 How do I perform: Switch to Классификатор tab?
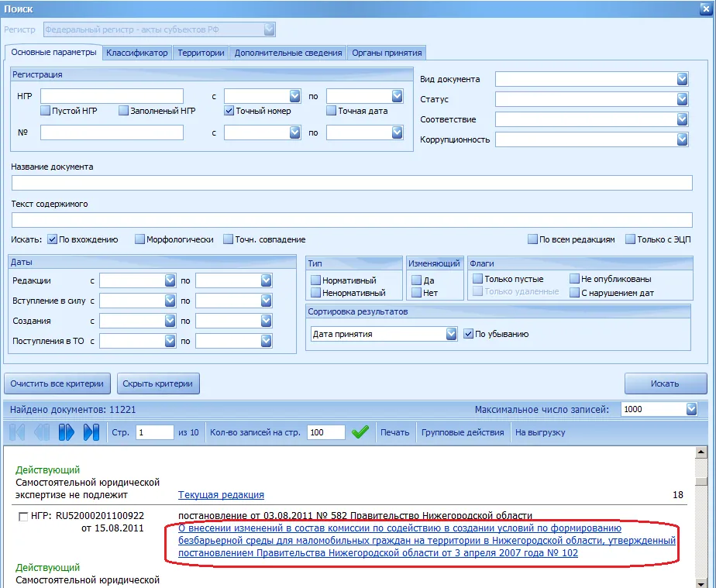pyautogui.click(x=137, y=53)
